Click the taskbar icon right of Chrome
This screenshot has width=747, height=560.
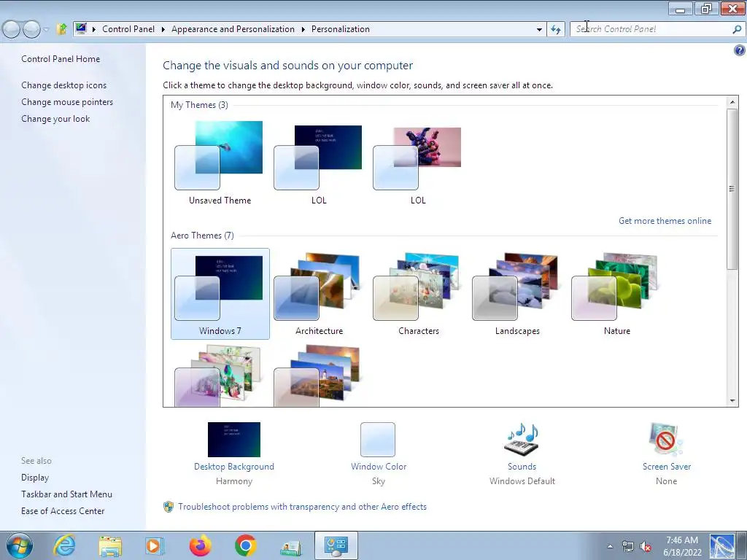[290, 548]
